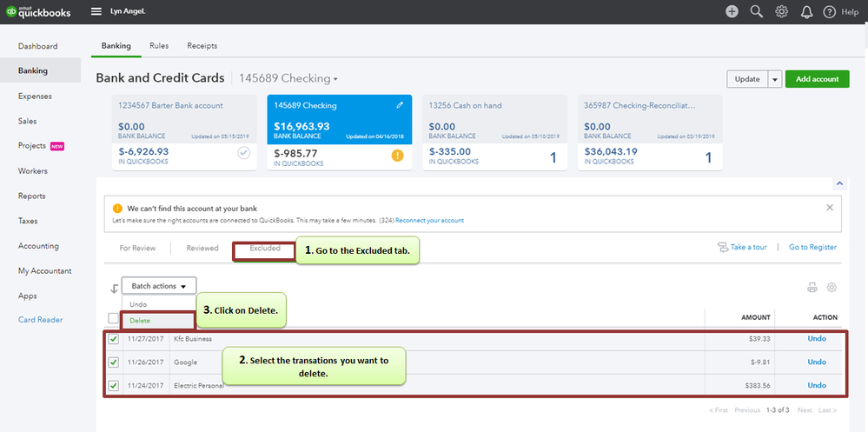Undo the Google exclusion
Screen dimensions: 868x432
[x=817, y=362]
